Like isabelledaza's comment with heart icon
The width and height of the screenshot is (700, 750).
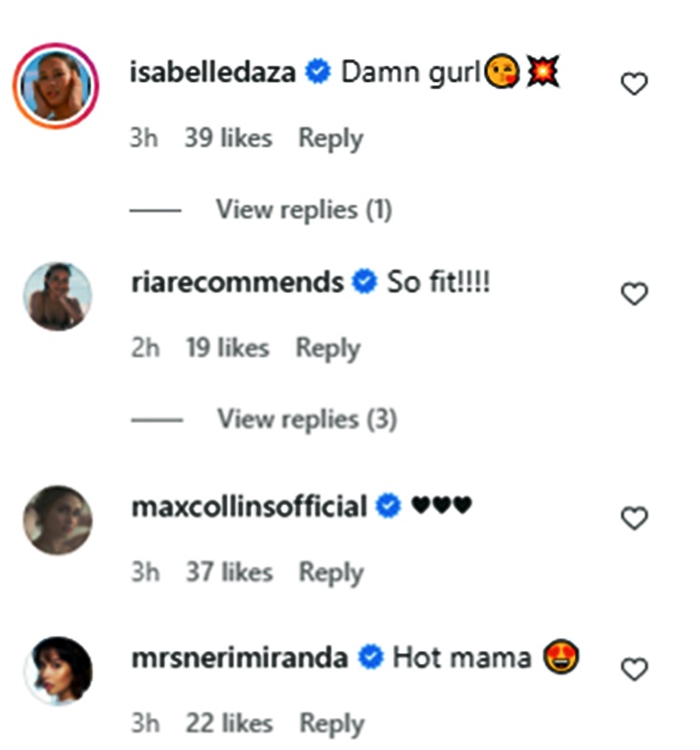tap(634, 85)
